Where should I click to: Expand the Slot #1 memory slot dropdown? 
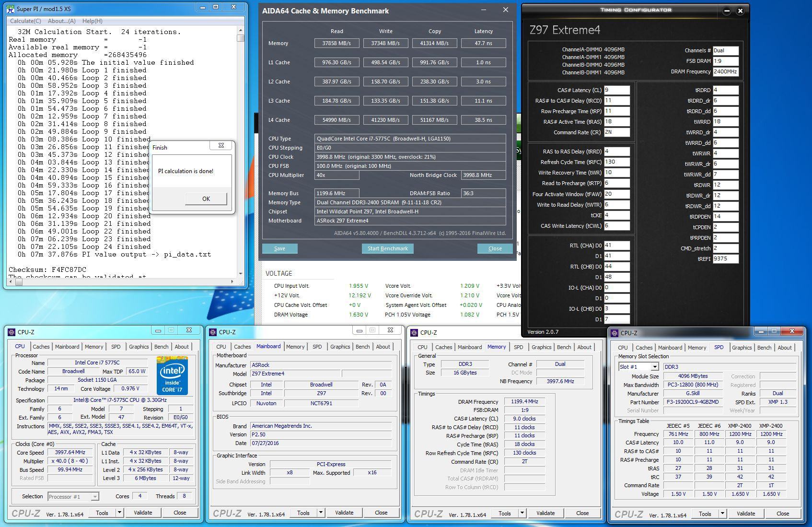(654, 367)
